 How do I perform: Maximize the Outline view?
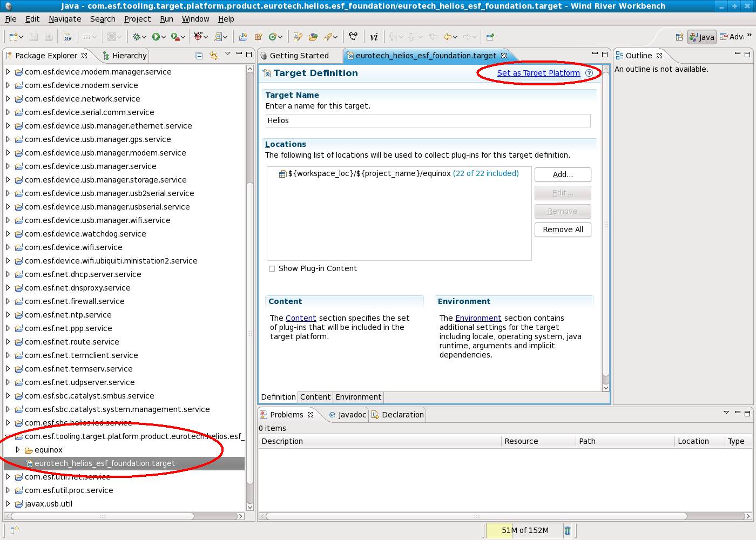click(x=747, y=54)
